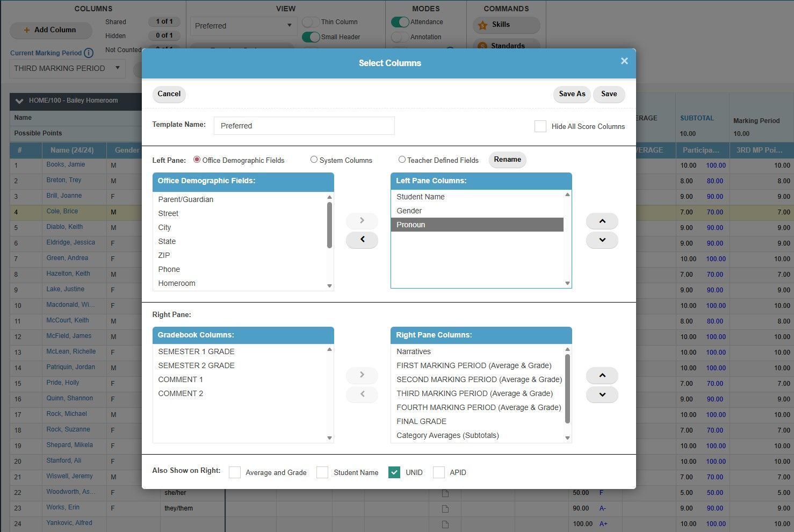
Task: Select the System Columns radio button
Action: click(x=313, y=160)
